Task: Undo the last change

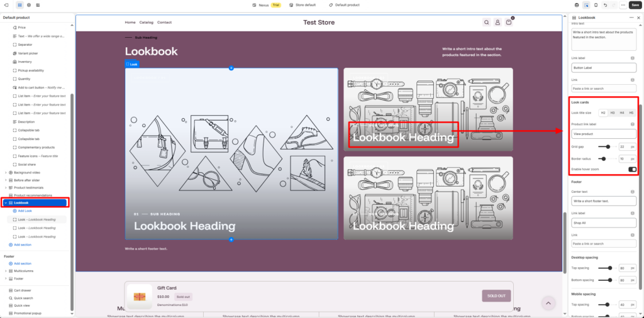Action: tap(606, 5)
